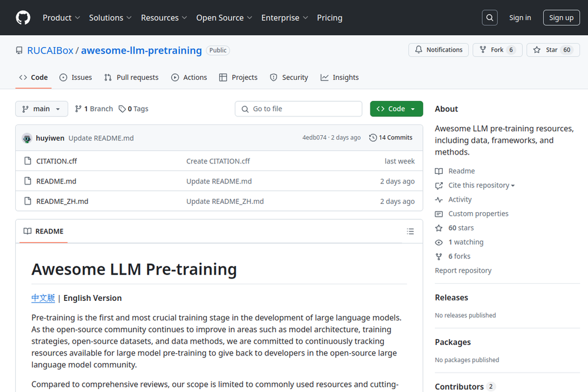Viewport: 588px width, 392px height.
Task: Open the 中文版 Chinese version link
Action: pyautogui.click(x=43, y=298)
